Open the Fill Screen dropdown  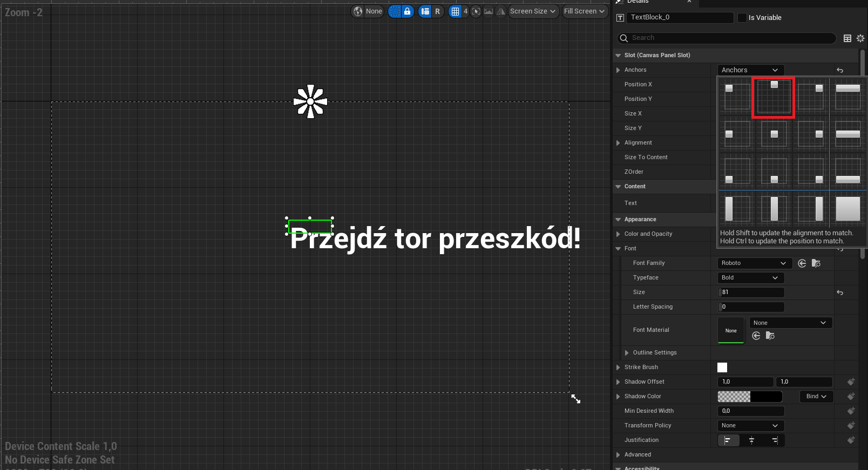click(x=584, y=11)
